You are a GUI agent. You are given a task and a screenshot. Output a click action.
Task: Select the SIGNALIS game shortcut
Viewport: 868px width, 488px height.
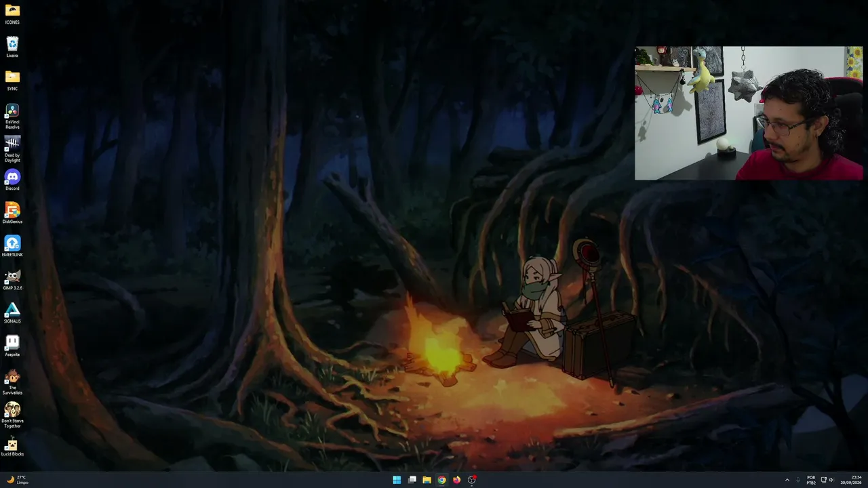[x=12, y=313]
